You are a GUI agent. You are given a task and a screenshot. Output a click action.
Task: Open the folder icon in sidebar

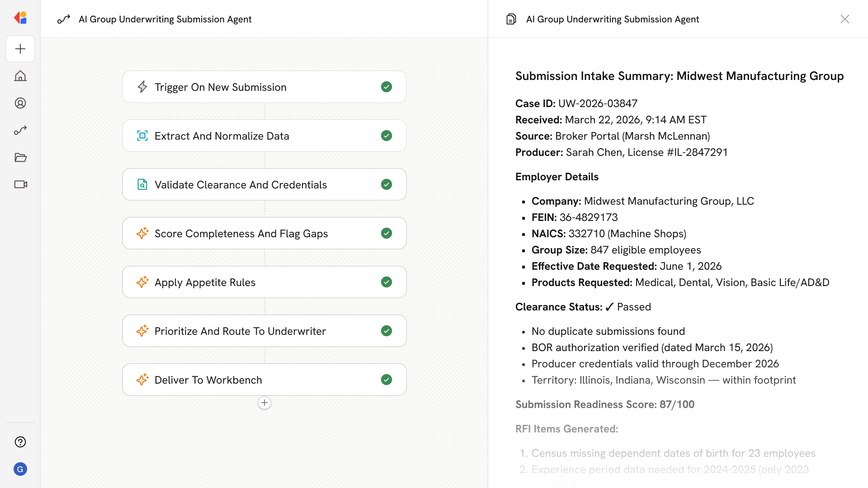point(20,157)
